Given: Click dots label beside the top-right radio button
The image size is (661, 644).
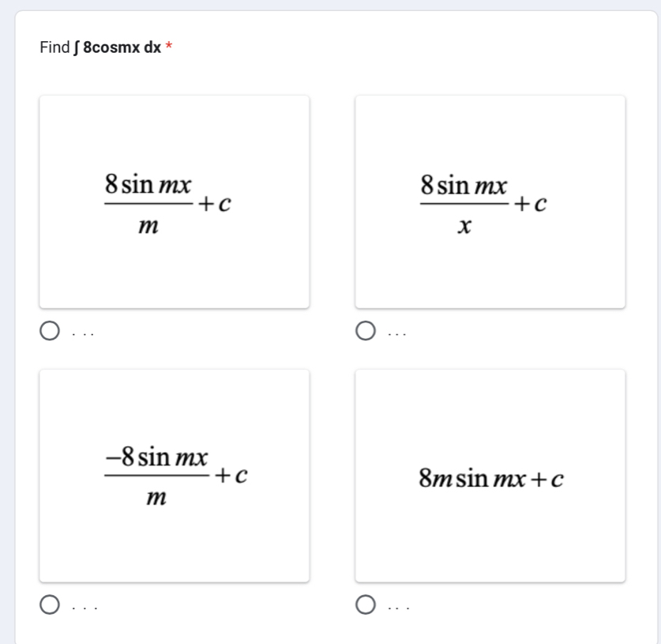Looking at the screenshot, I should 397,334.
